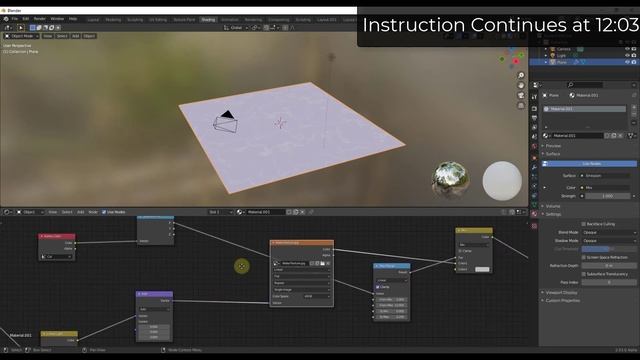This screenshot has height=360, width=640.
Task: Open the Shadow Mode dropdown
Action: 609,241
